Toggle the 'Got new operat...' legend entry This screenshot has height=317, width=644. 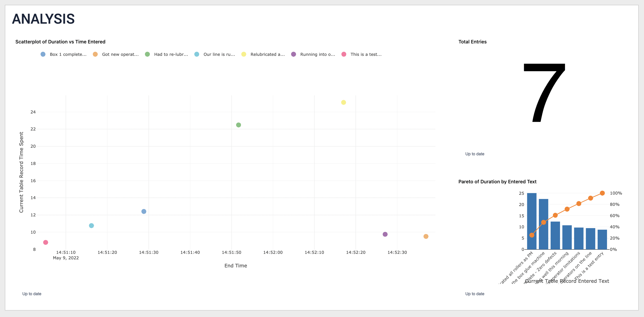[115, 54]
